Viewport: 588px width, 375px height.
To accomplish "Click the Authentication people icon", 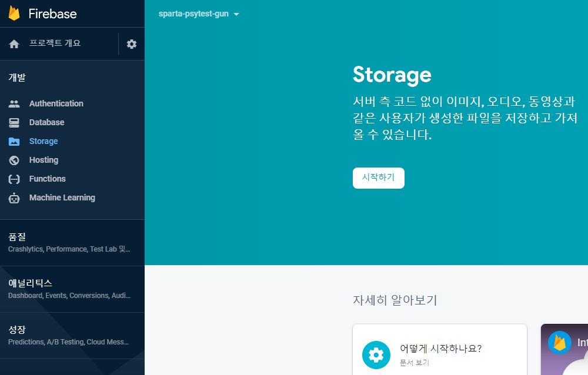I will [x=14, y=104].
